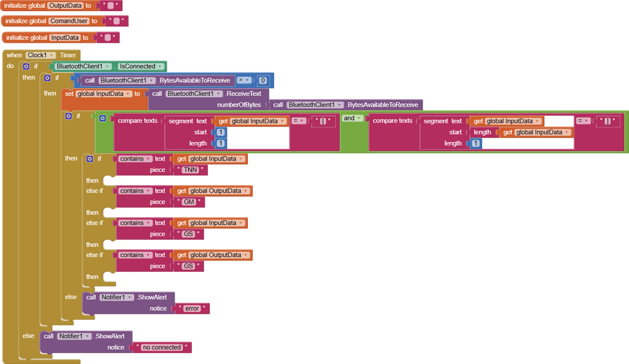The height and width of the screenshot is (364, 629).
Task: Open the and logic operator dropdown
Action: click(352, 119)
